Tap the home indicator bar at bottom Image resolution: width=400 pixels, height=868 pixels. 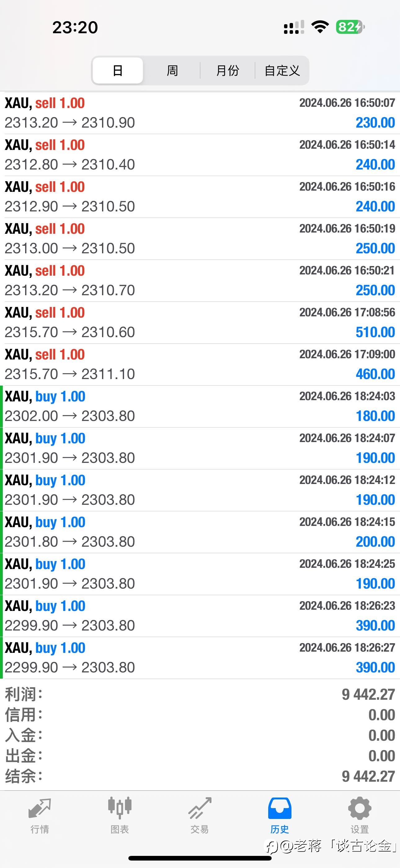200,858
